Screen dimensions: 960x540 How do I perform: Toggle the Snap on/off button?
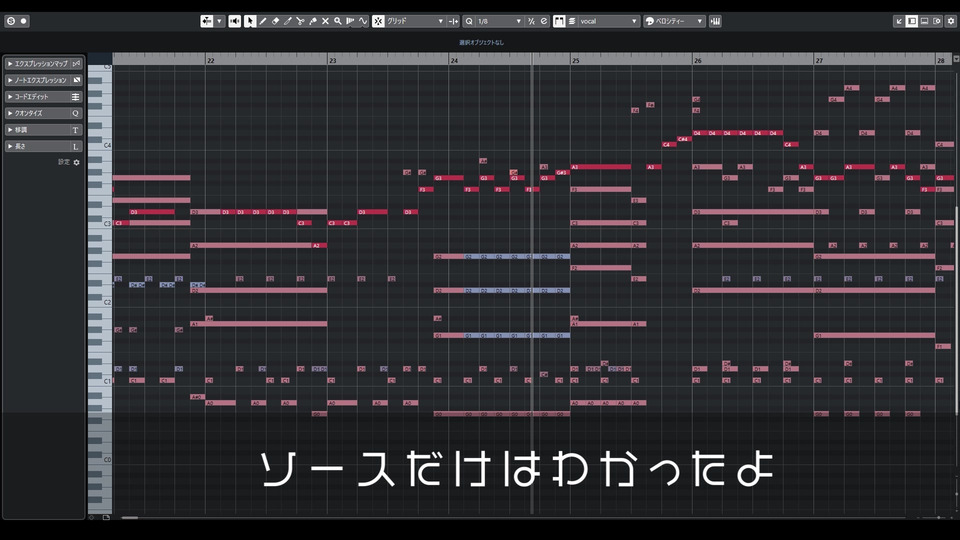tap(378, 21)
